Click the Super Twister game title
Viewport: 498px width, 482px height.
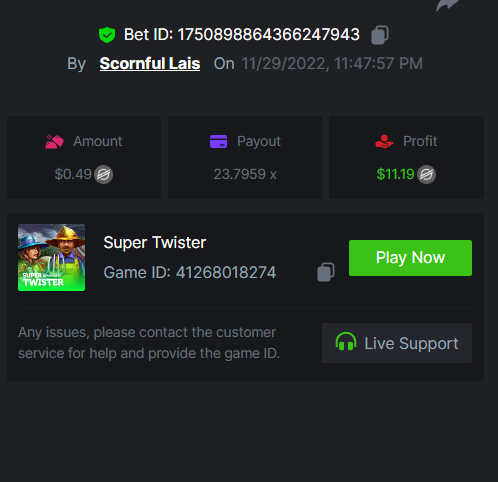coord(155,242)
